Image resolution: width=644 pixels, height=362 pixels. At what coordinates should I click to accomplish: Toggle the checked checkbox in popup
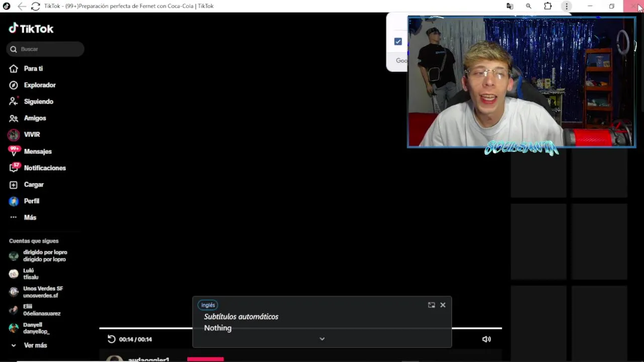(x=398, y=41)
